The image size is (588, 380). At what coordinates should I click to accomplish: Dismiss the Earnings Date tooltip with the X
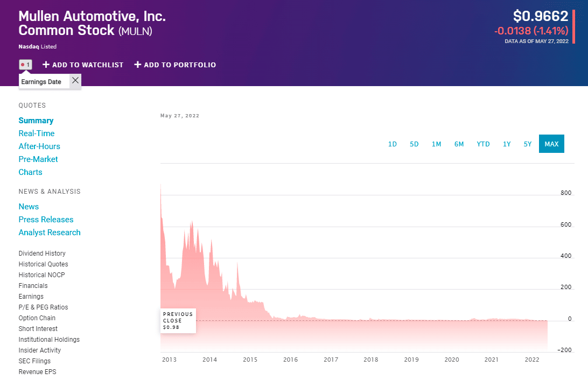point(74,81)
